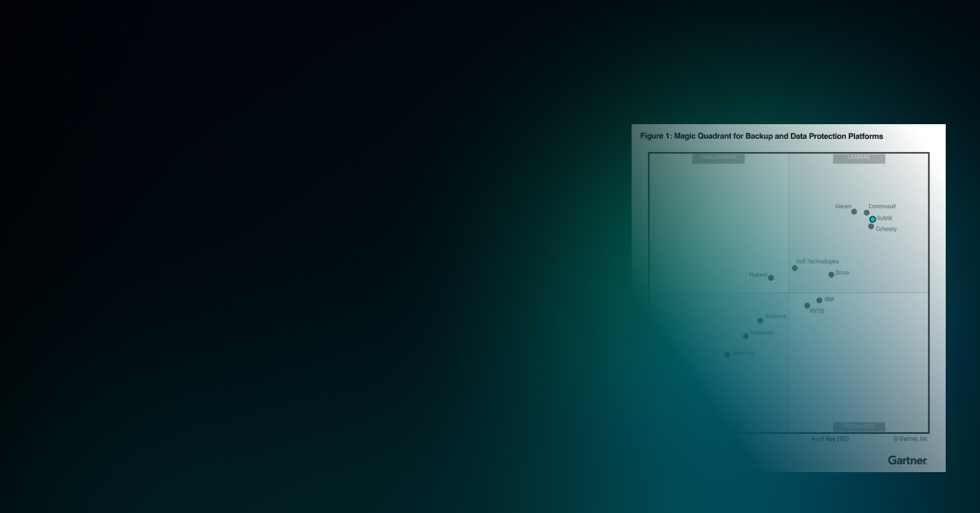Screen dimensions: 980x513
Task: Select the Huawei data point
Action: (x=771, y=278)
